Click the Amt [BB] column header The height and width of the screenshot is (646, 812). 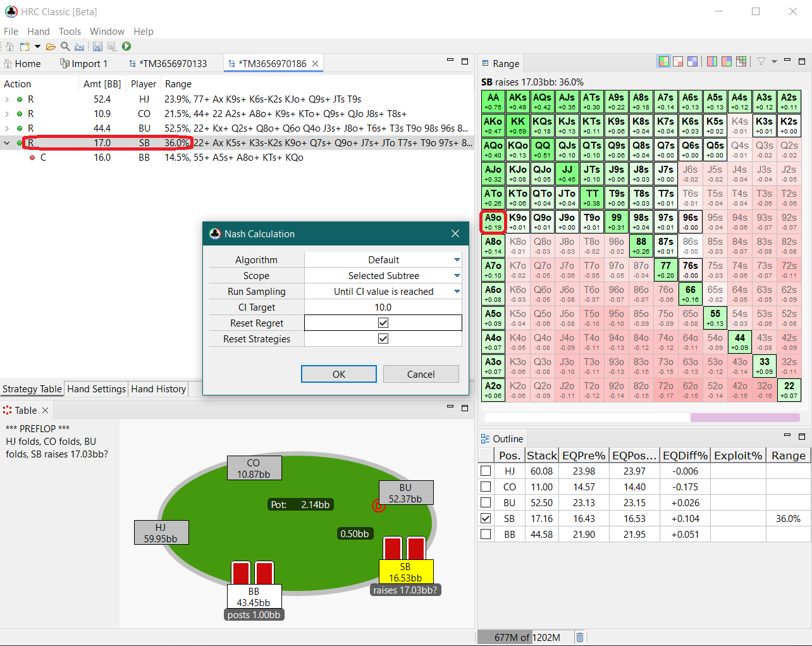[102, 84]
